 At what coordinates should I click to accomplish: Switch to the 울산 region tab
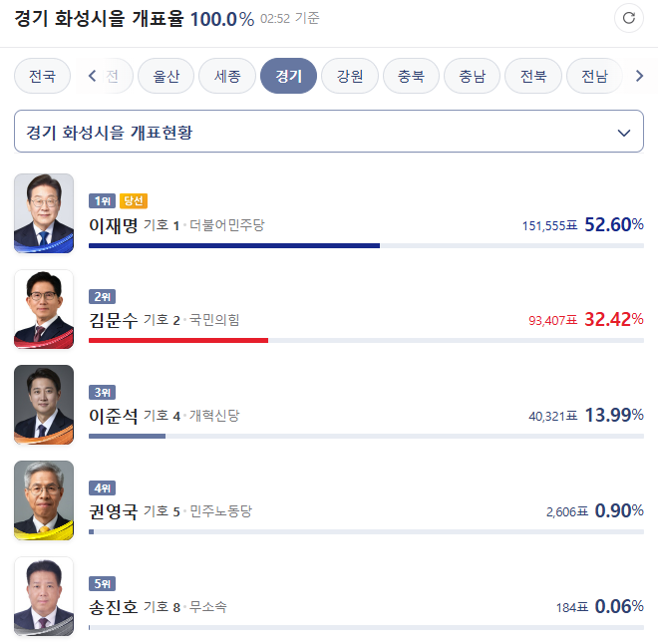tap(166, 76)
